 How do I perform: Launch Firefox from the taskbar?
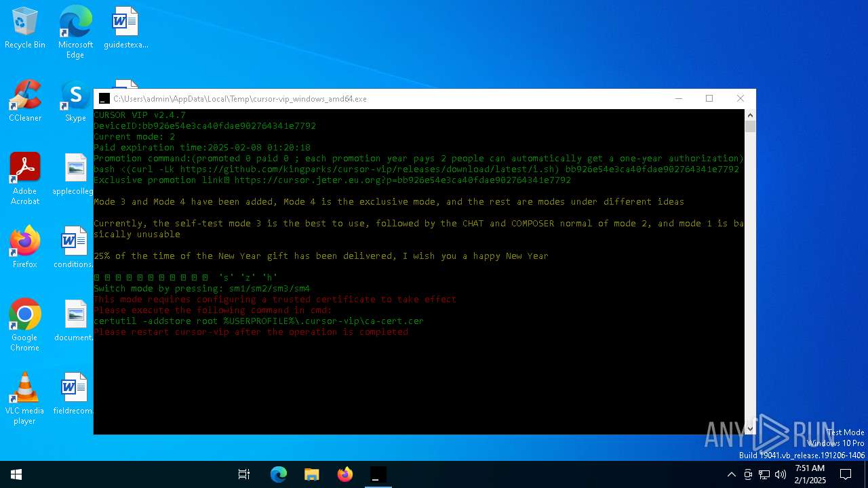pos(345,474)
